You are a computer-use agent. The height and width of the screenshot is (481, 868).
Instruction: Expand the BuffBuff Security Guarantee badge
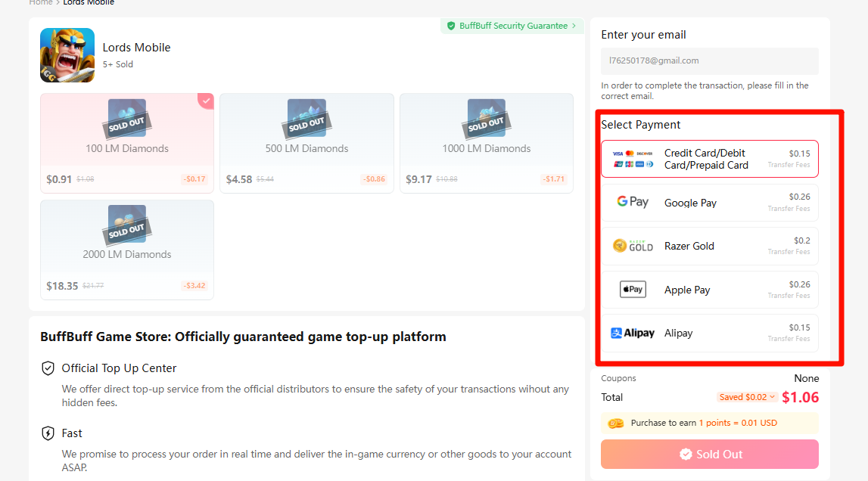tap(512, 26)
